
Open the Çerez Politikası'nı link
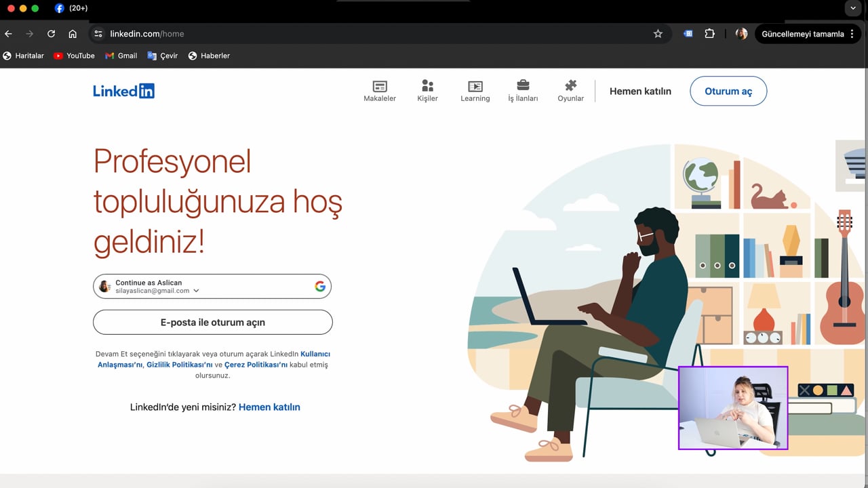click(256, 365)
